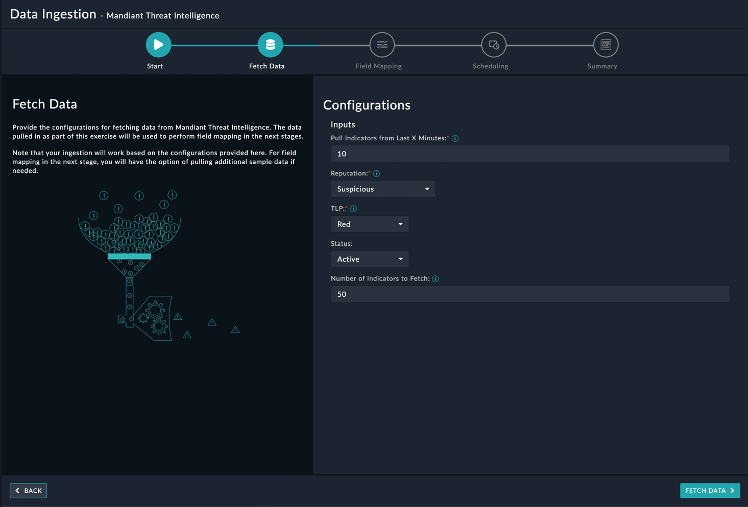Click the Scheduling step icon
The width and height of the screenshot is (748, 507).
[x=493, y=44]
